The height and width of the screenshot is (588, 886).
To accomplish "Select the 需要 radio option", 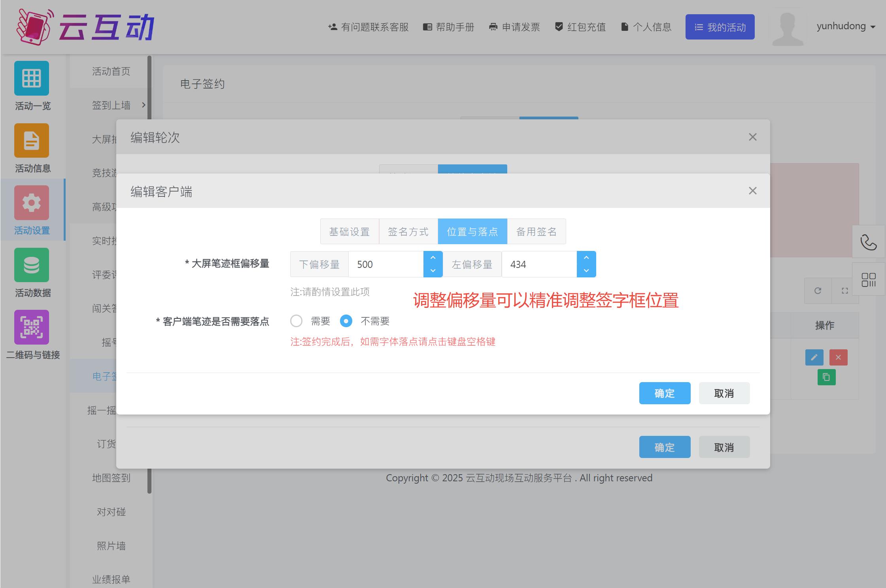I will [297, 321].
